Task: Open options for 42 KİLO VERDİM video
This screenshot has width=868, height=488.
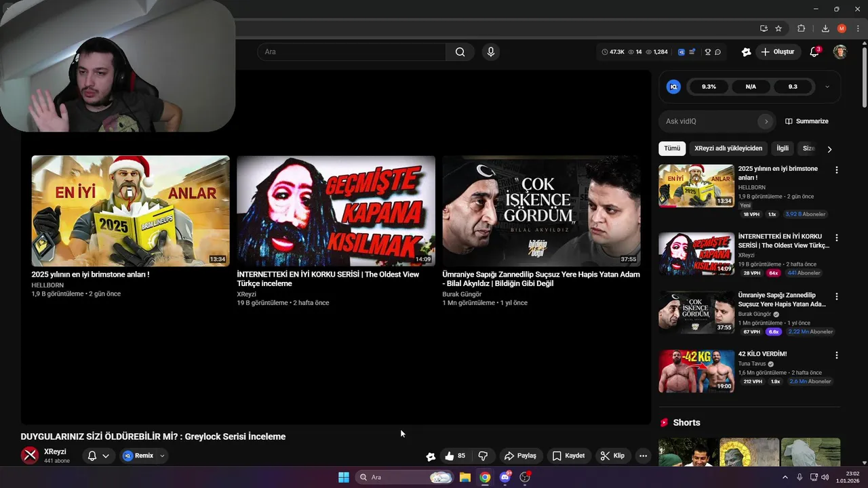Action: tap(836, 355)
